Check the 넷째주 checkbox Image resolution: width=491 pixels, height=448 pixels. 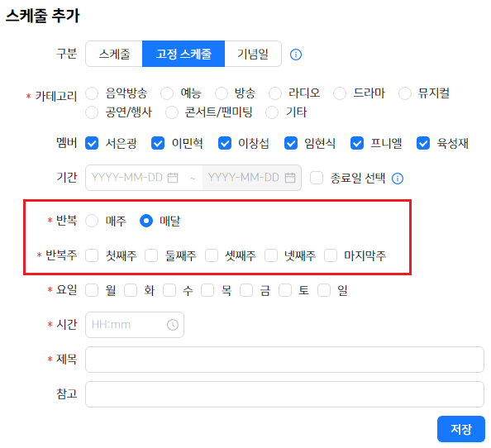(271, 255)
